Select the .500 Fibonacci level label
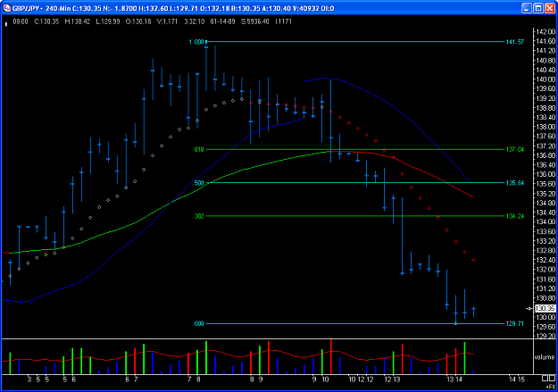The image size is (558, 392). pos(198,183)
